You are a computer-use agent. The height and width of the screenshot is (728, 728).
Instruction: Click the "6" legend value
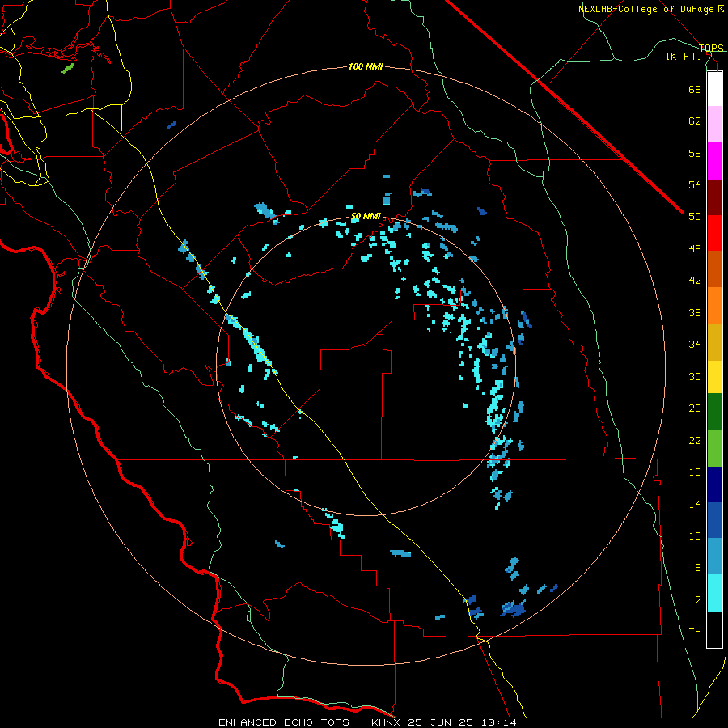tap(698, 568)
